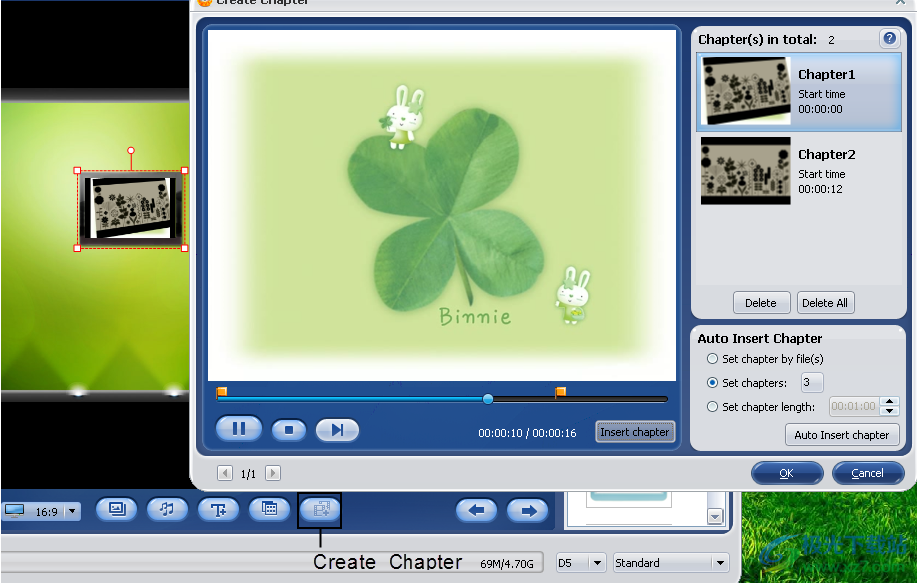Step to the next frame

(x=337, y=430)
